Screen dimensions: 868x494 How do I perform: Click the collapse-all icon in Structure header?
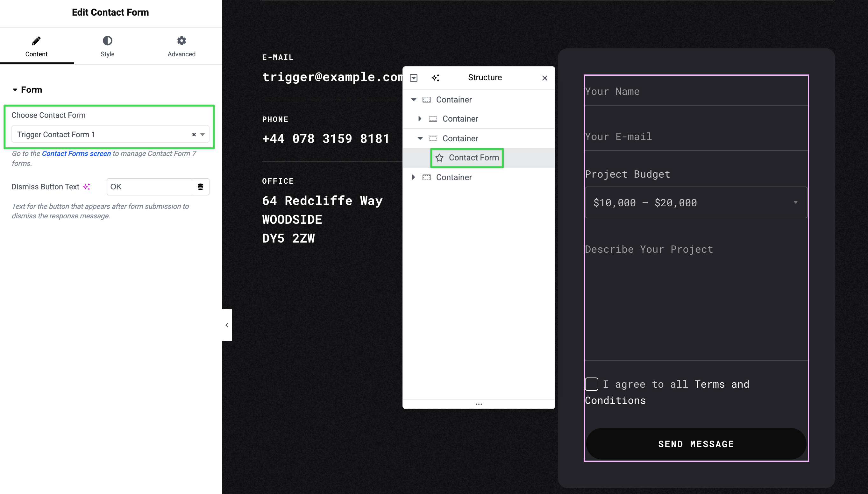(x=413, y=78)
